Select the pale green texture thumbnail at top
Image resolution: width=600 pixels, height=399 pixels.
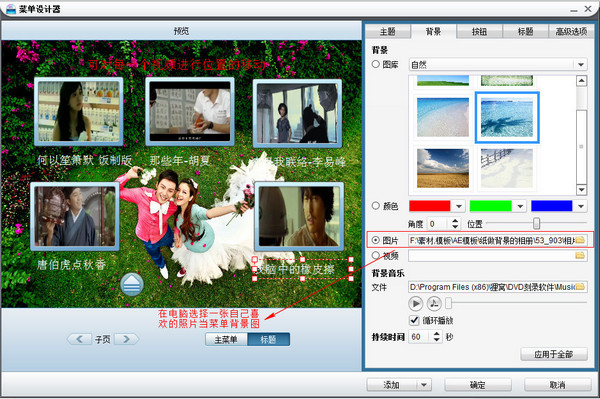tap(507, 80)
